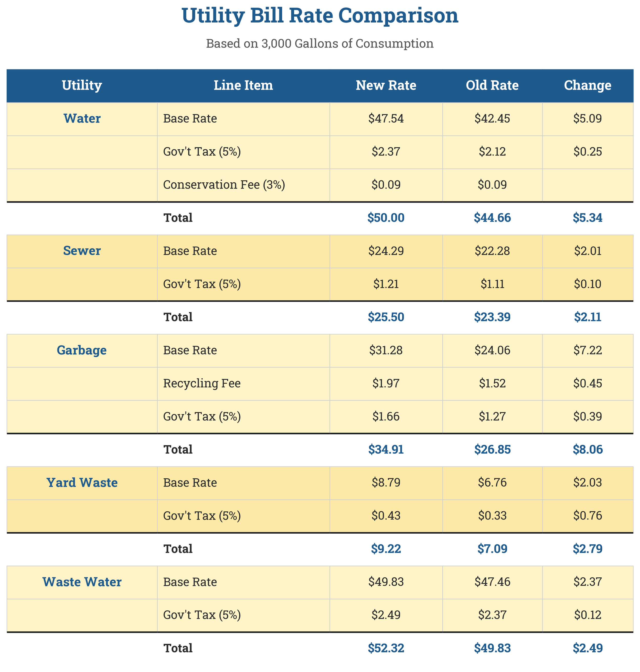Select the Recycling Fee line item

[x=202, y=383]
